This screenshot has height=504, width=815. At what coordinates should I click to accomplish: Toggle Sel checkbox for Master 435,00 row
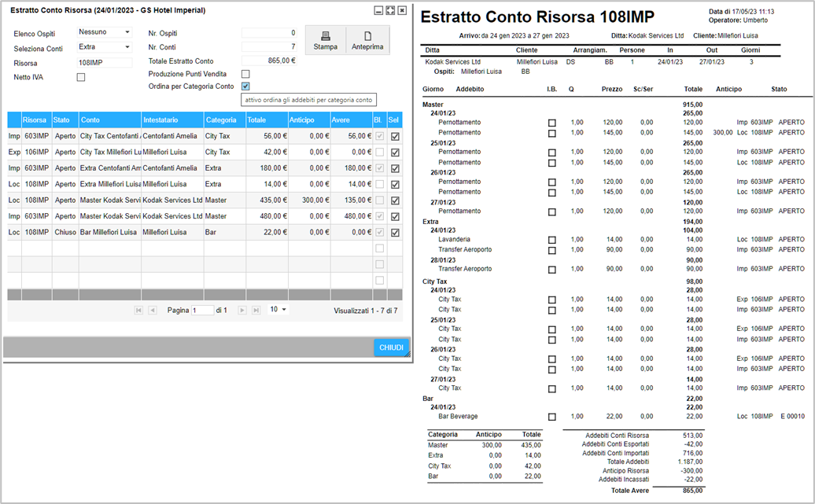click(x=395, y=200)
